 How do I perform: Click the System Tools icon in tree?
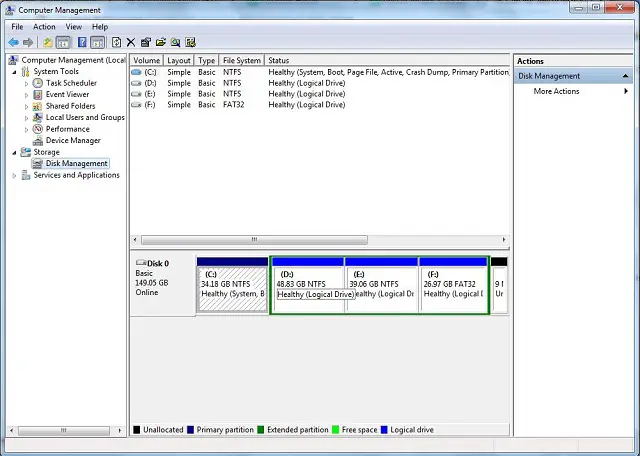[x=26, y=71]
